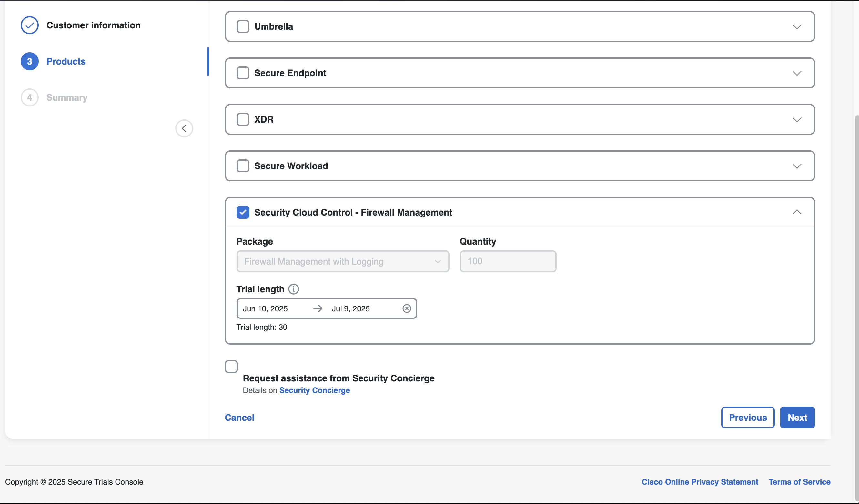Open Terms of Service link

799,482
